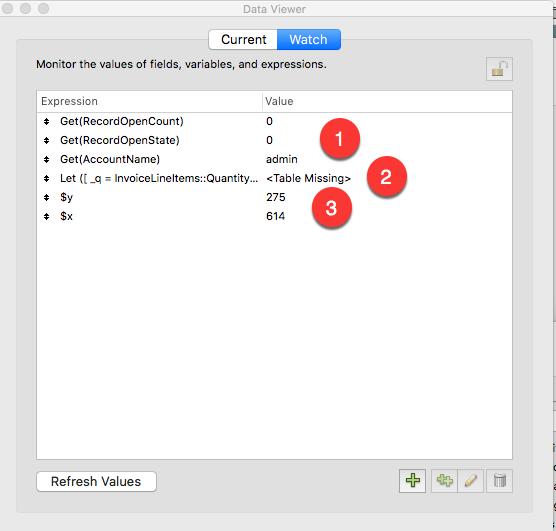Click reorder handle beside $x variable
556x531 pixels.
[46, 216]
